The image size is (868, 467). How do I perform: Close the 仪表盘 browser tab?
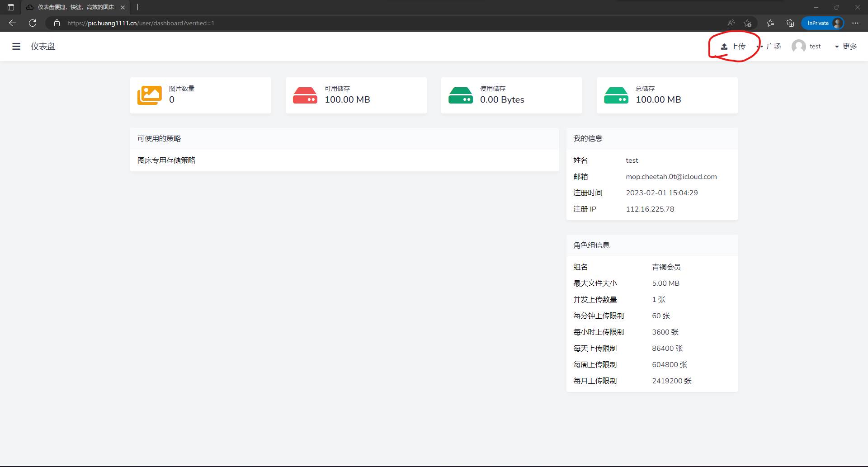click(x=123, y=7)
